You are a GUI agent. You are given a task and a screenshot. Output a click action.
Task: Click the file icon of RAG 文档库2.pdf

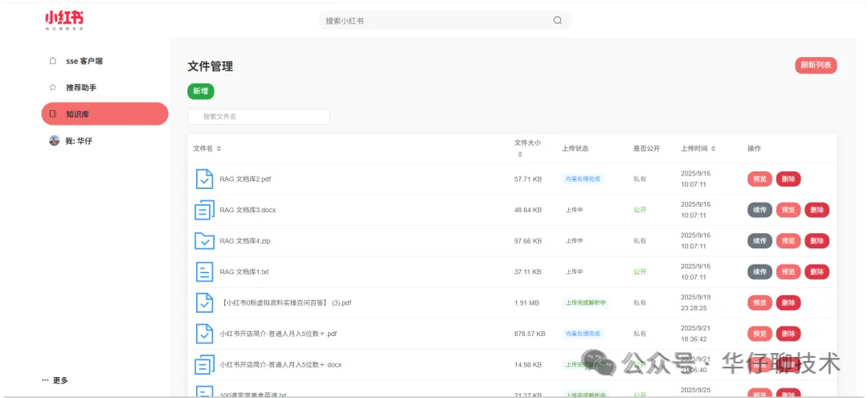click(204, 178)
